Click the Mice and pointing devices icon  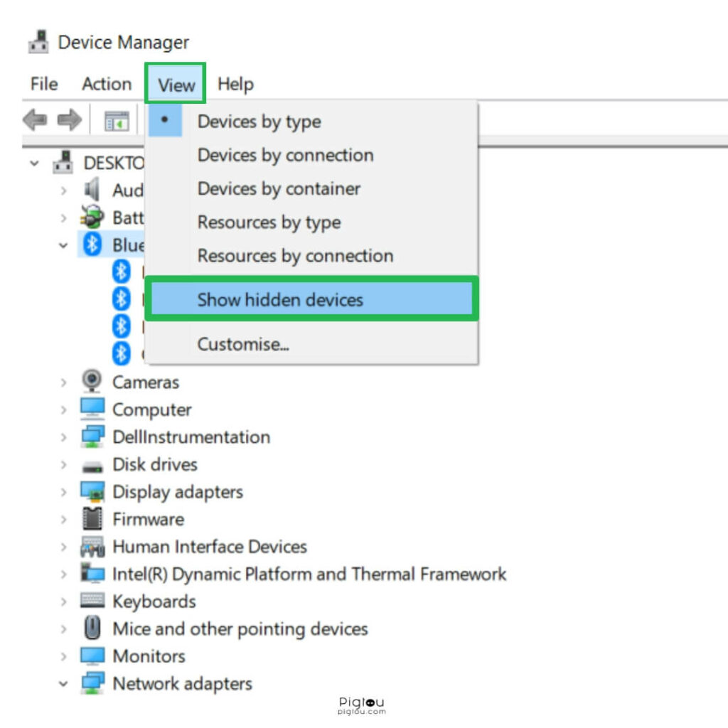point(92,628)
